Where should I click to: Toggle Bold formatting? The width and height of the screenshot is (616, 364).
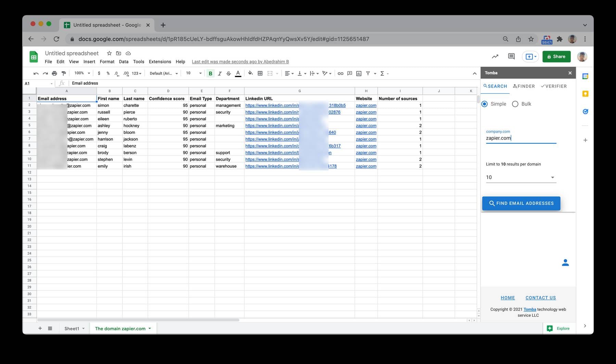(210, 74)
